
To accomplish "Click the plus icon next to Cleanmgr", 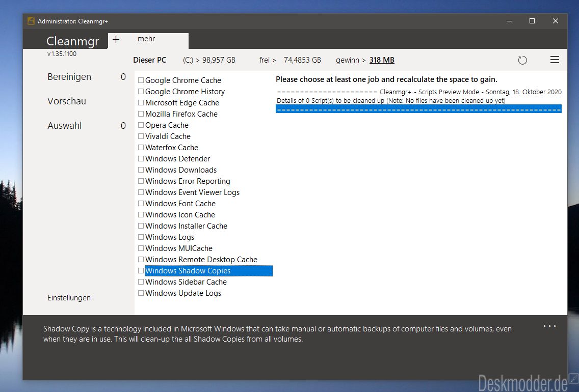I will [x=116, y=40].
